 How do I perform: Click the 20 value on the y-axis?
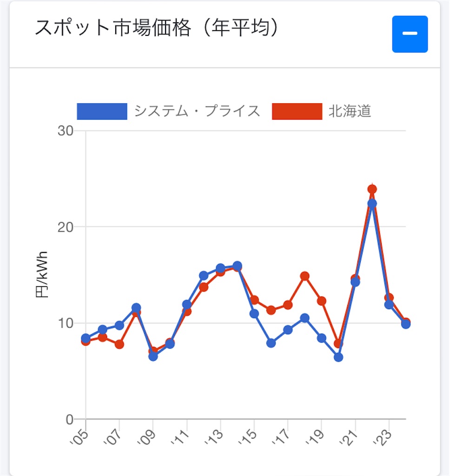(x=66, y=226)
